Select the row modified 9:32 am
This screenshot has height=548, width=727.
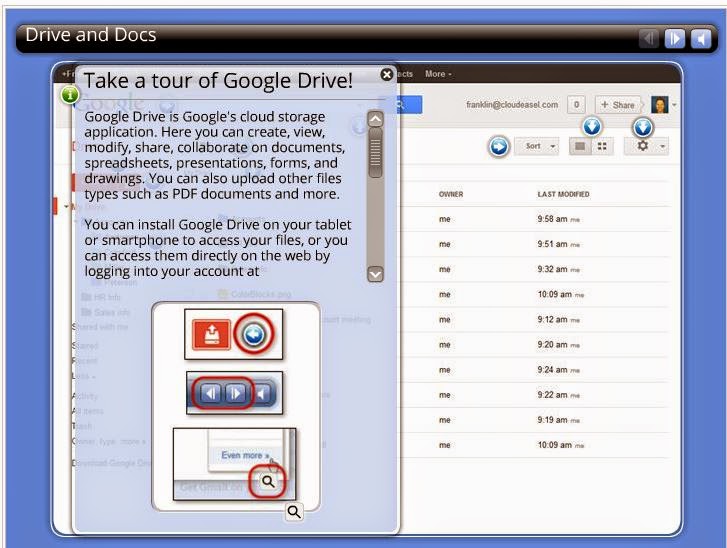coord(536,269)
